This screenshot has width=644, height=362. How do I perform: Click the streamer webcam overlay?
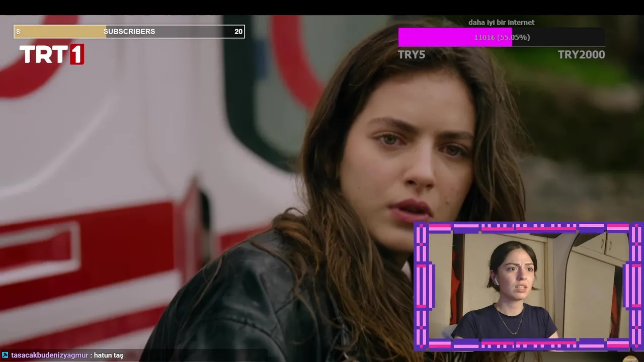coord(528,286)
